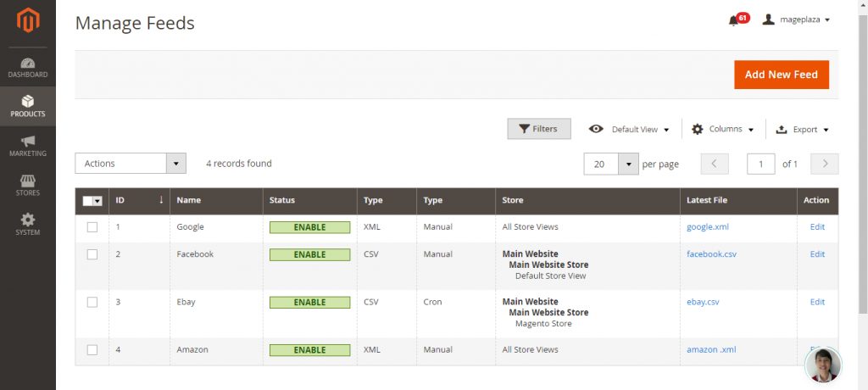This screenshot has width=868, height=390.
Task: Click Add New Feed button
Action: click(x=781, y=75)
